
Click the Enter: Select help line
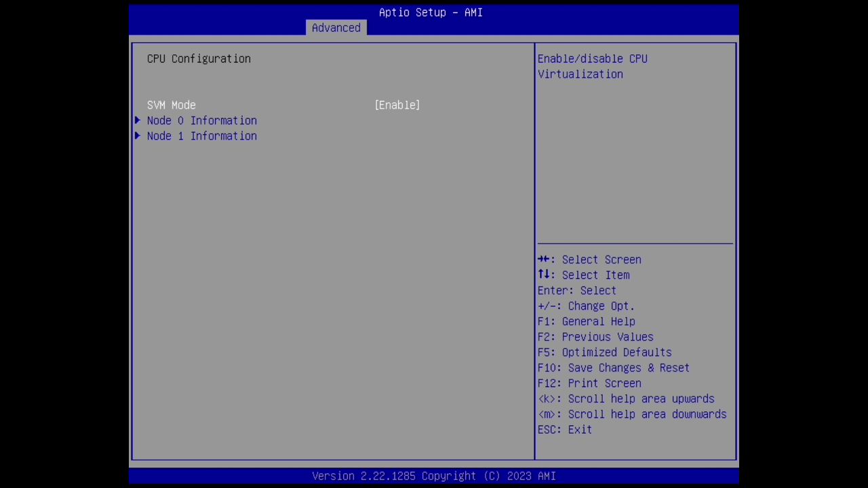click(x=577, y=291)
